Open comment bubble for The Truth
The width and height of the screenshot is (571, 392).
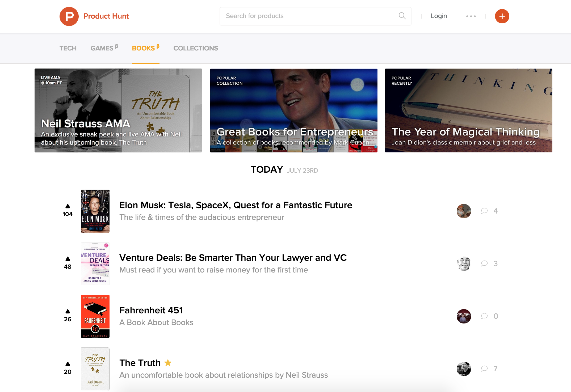(484, 369)
